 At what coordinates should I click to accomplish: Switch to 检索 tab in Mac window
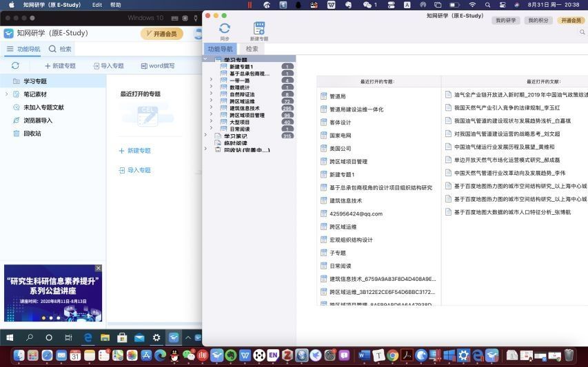252,49
